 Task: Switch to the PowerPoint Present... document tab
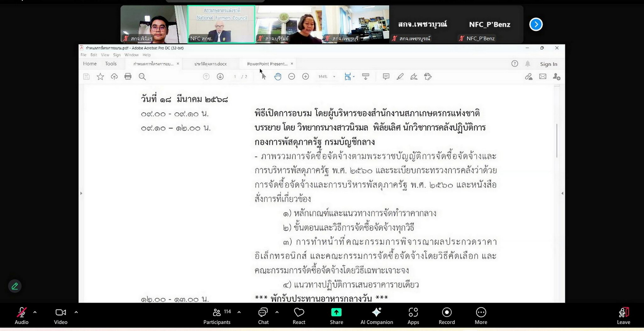267,64
